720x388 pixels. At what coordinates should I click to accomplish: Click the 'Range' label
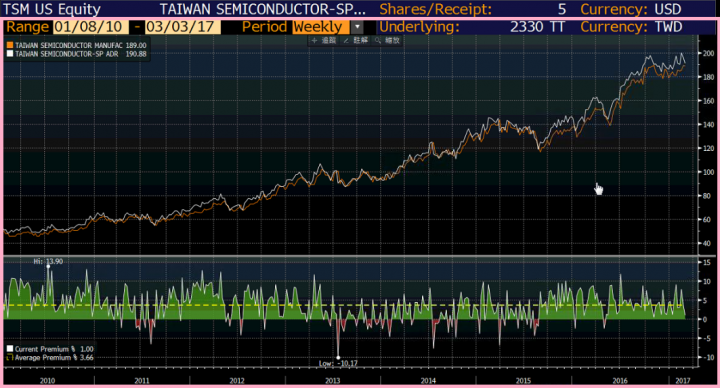pyautogui.click(x=27, y=27)
